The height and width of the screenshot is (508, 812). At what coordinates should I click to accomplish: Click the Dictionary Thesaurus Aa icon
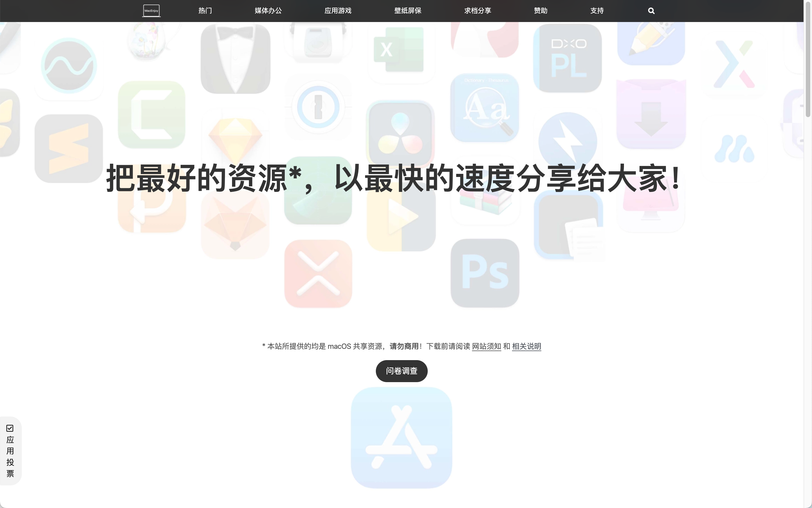484,108
